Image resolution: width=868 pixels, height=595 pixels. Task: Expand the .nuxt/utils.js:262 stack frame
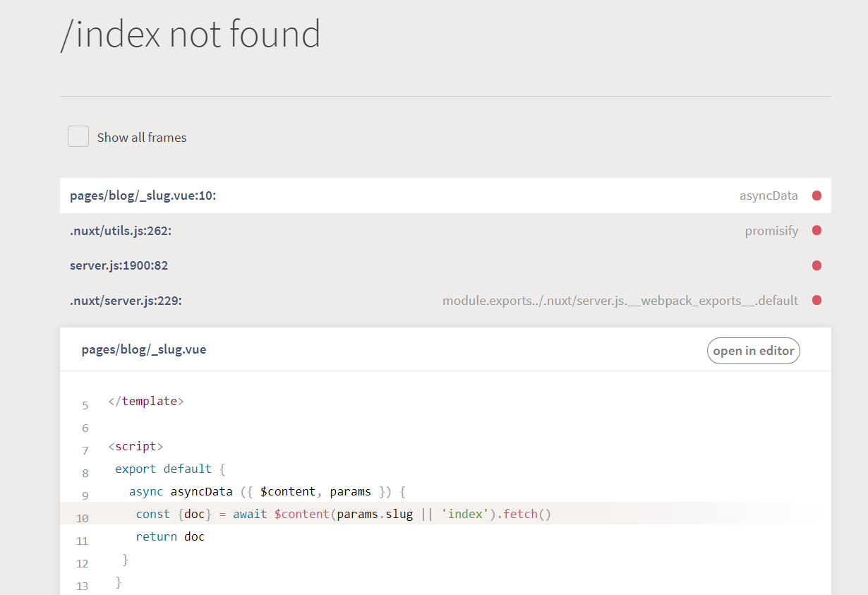[x=120, y=230]
